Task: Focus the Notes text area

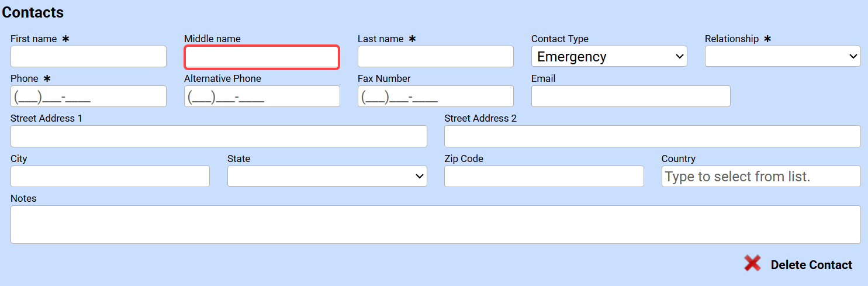Action: [x=435, y=224]
